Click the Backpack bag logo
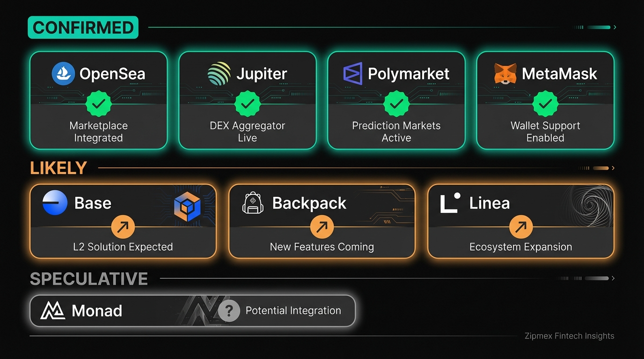Viewport: 644px width, 359px height. click(253, 203)
